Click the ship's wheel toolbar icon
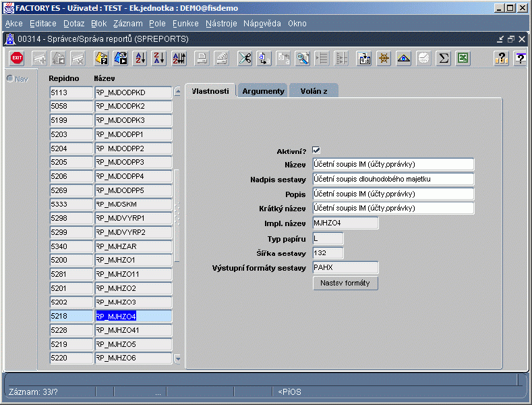532x405 pixels. click(x=384, y=59)
